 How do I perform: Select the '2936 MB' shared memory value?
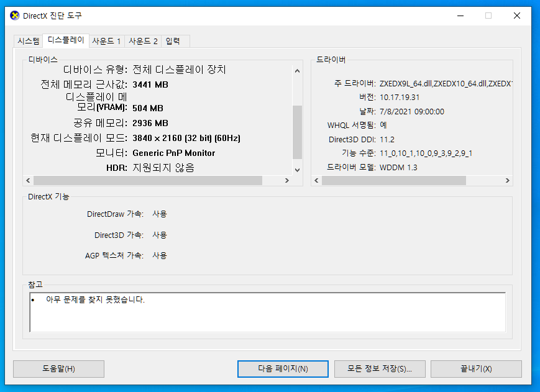[150, 123]
